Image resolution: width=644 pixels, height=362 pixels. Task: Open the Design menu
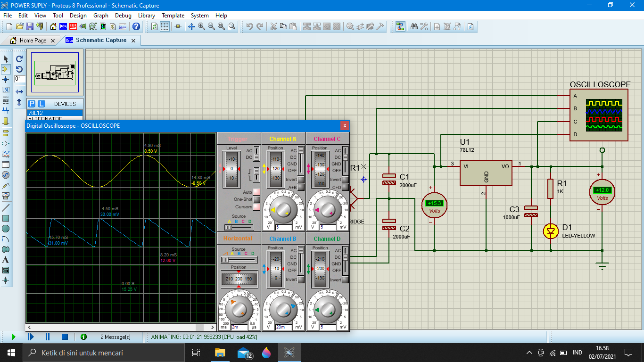(78, 16)
